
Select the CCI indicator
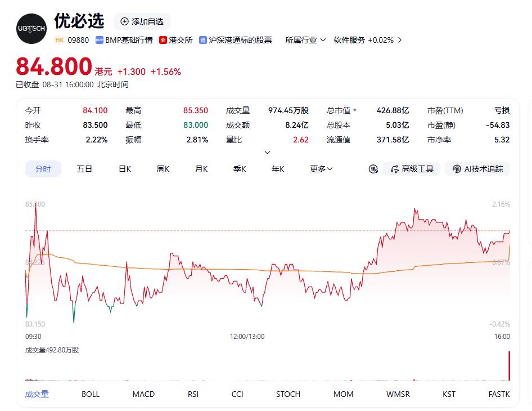(237, 394)
